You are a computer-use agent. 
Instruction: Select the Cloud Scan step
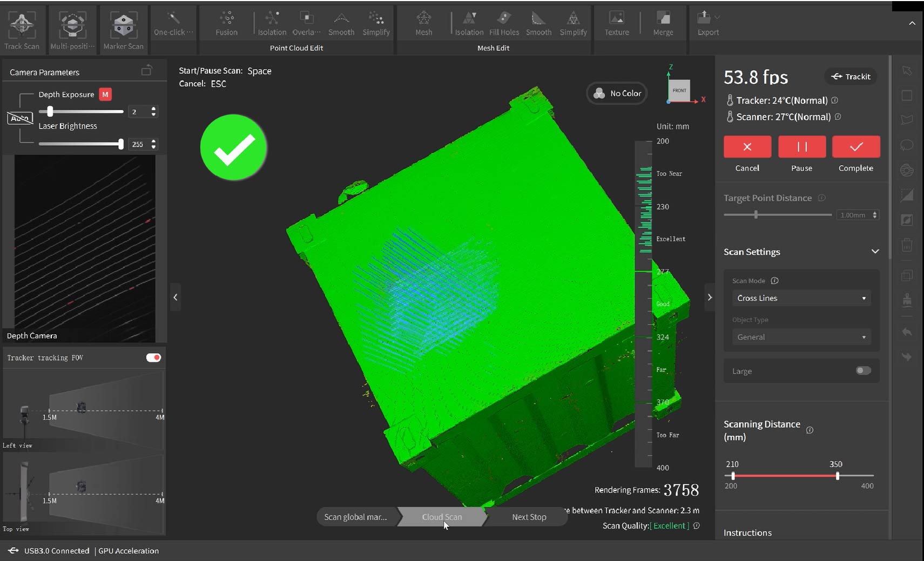442,517
